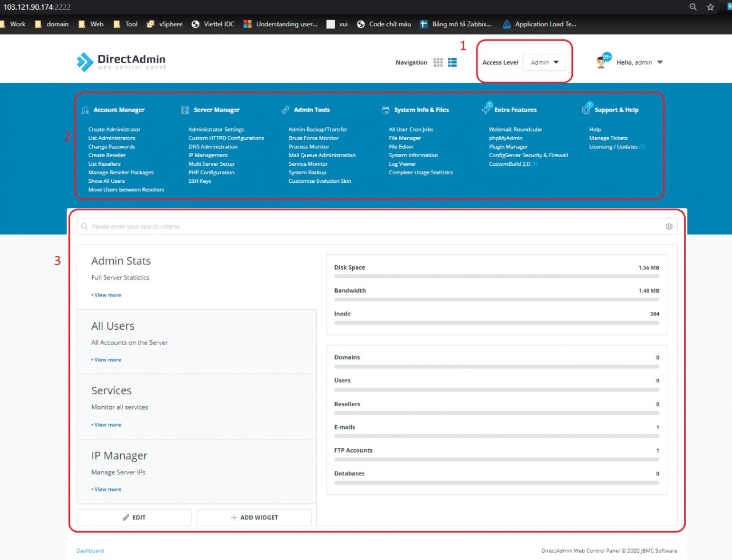Open the Viettel IDC bookmark
732x560 pixels.
pyautogui.click(x=213, y=24)
